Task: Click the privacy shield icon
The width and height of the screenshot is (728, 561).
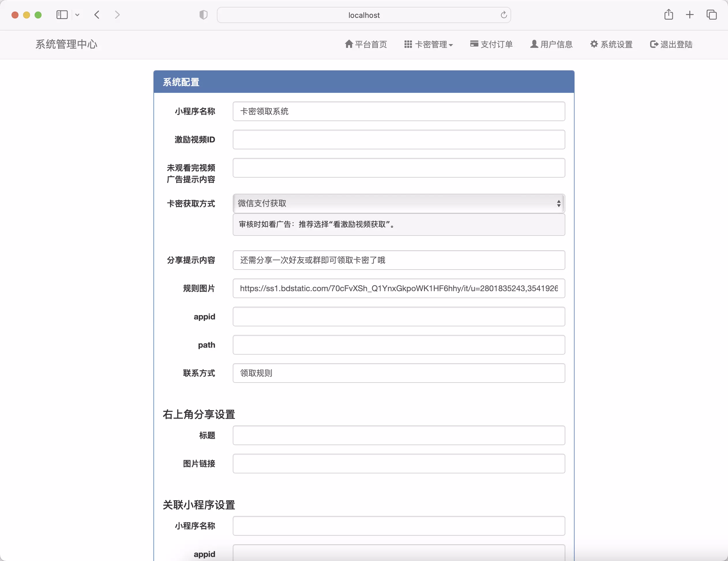Action: click(203, 15)
